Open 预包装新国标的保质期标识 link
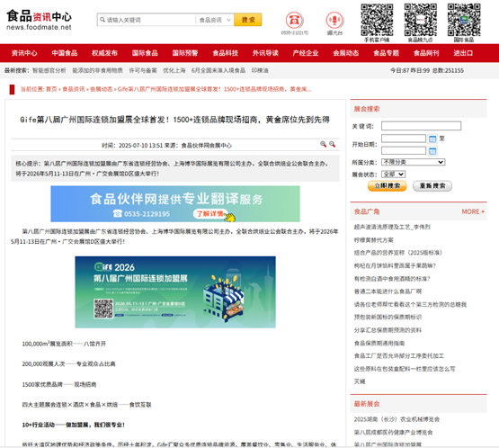 pyautogui.click(x=388, y=318)
